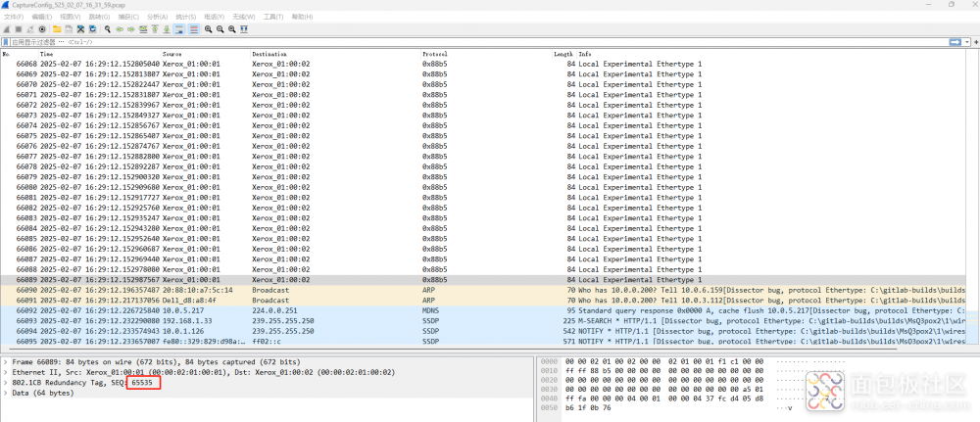Open the 视图(V) menu
The image size is (980, 422).
[71, 17]
